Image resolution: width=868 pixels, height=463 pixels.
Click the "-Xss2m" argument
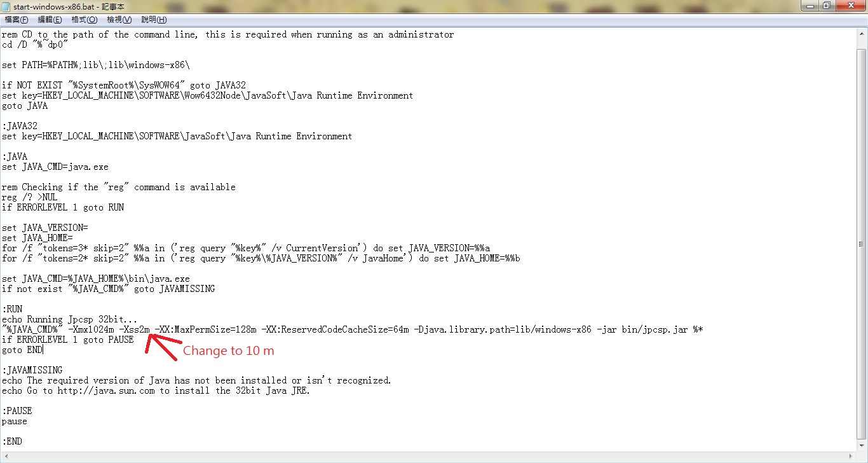point(134,329)
